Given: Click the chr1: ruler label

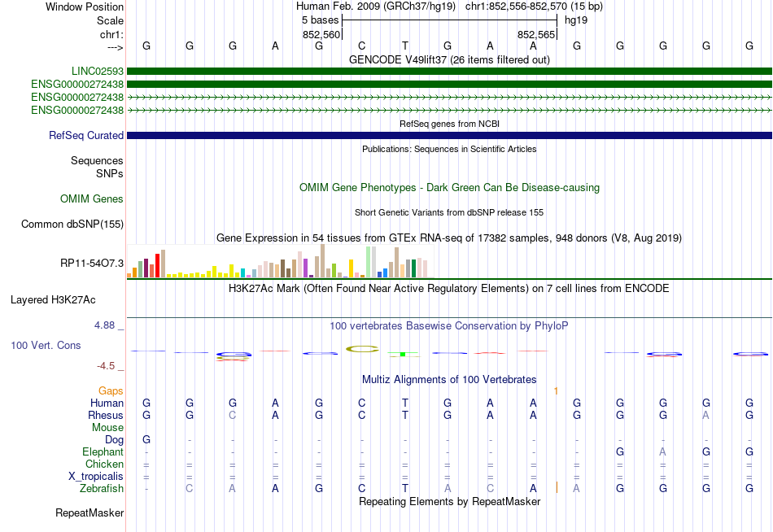Looking at the screenshot, I should click(111, 34).
